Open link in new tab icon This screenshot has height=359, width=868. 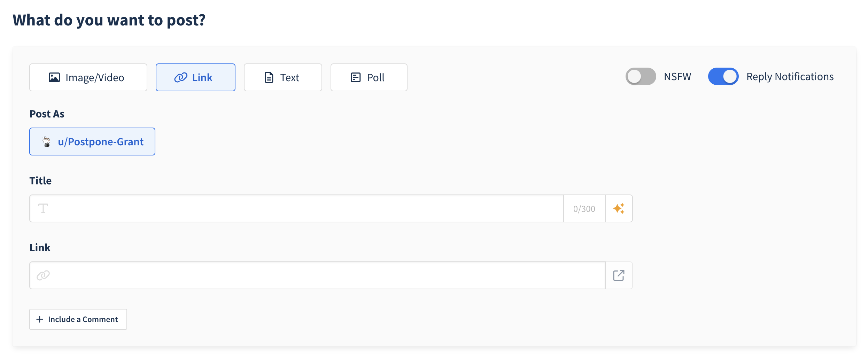pos(619,275)
